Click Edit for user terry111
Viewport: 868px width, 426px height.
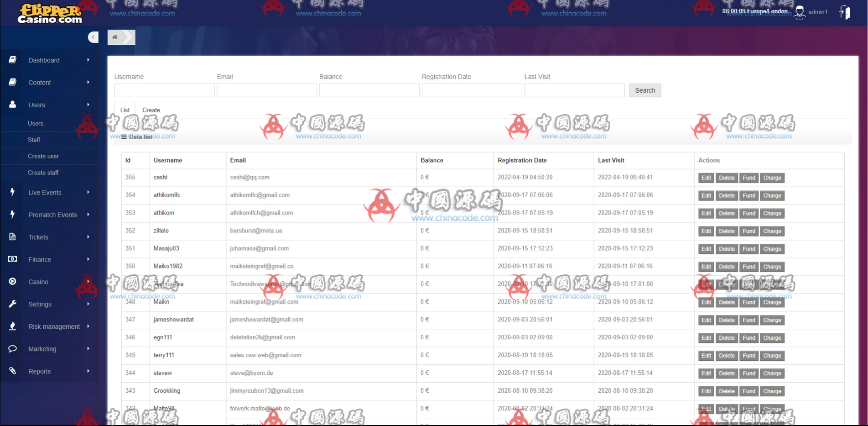(x=706, y=356)
